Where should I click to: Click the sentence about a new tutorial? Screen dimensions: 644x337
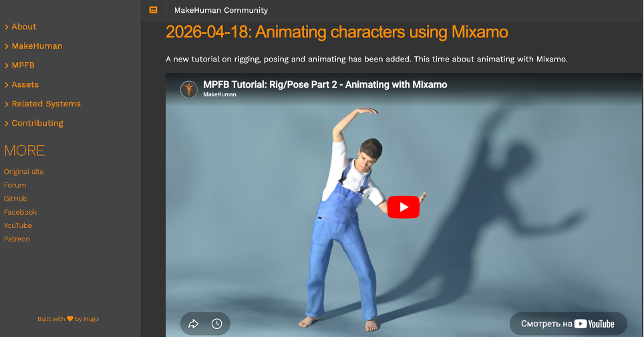[x=366, y=60]
